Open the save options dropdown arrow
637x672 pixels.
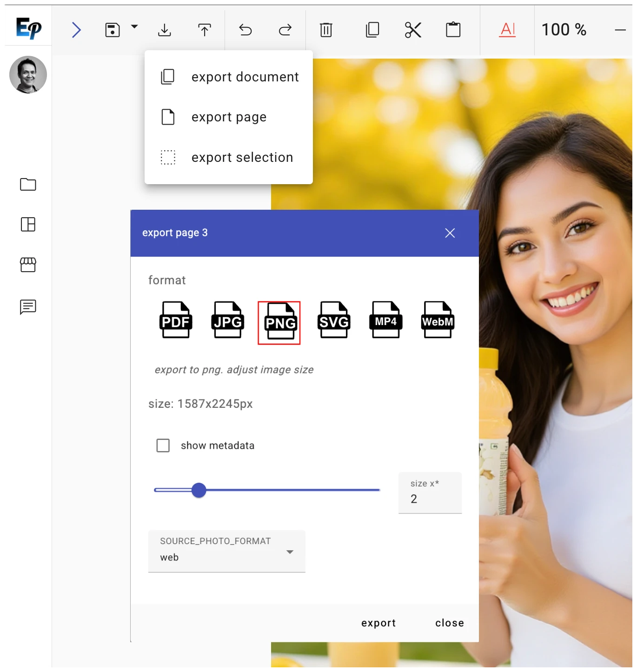tap(134, 27)
